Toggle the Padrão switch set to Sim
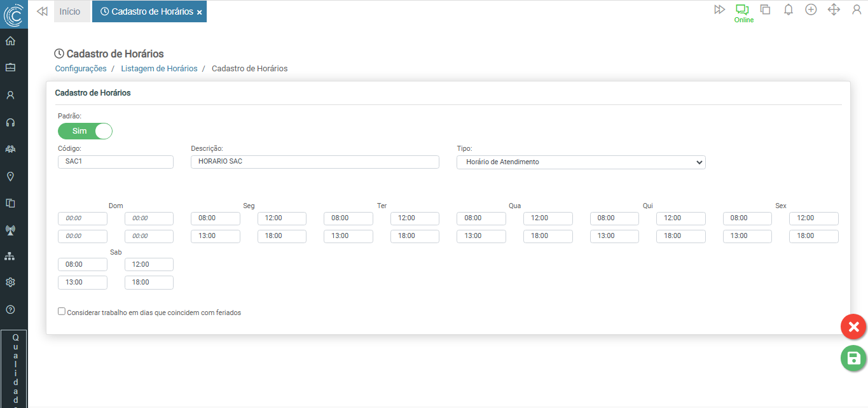Viewport: 868px width, 408px height. coord(85,131)
